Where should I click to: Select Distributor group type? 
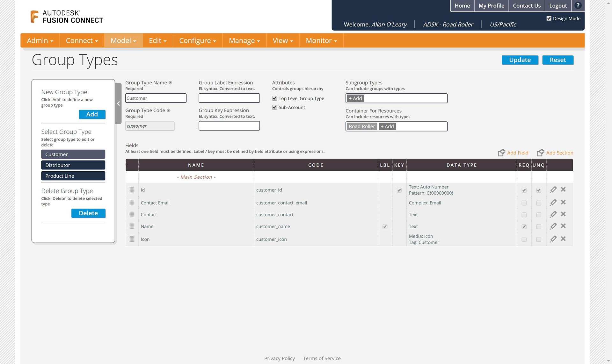pyautogui.click(x=73, y=165)
